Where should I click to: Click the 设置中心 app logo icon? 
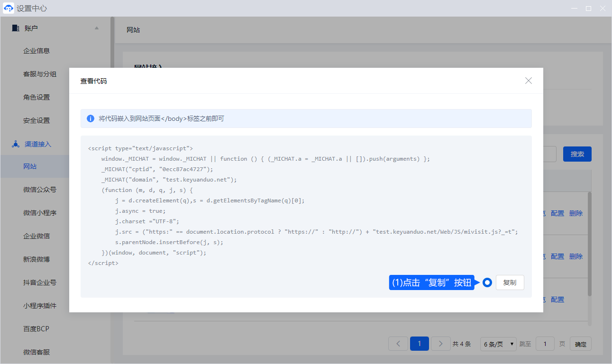pyautogui.click(x=9, y=9)
